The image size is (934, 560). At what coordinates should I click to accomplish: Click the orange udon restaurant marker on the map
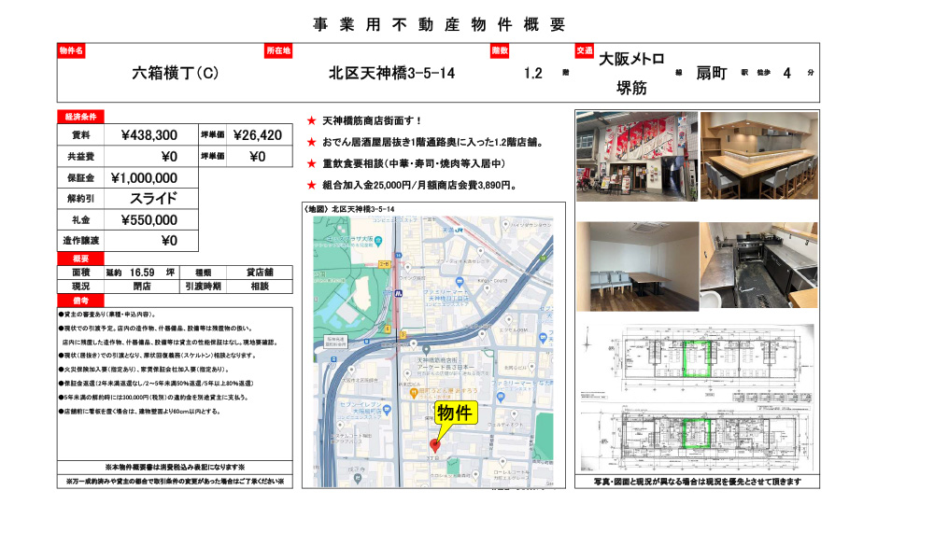[x=412, y=392]
